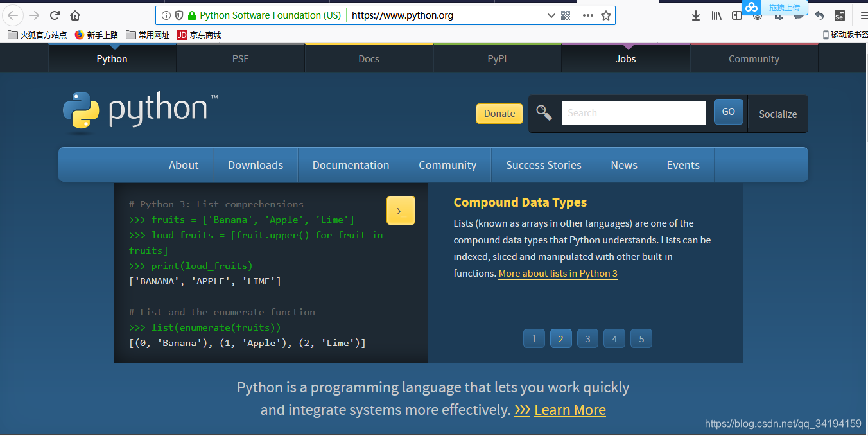Open the Downloads menu
Viewport: 868px width, 436px height.
(256, 165)
